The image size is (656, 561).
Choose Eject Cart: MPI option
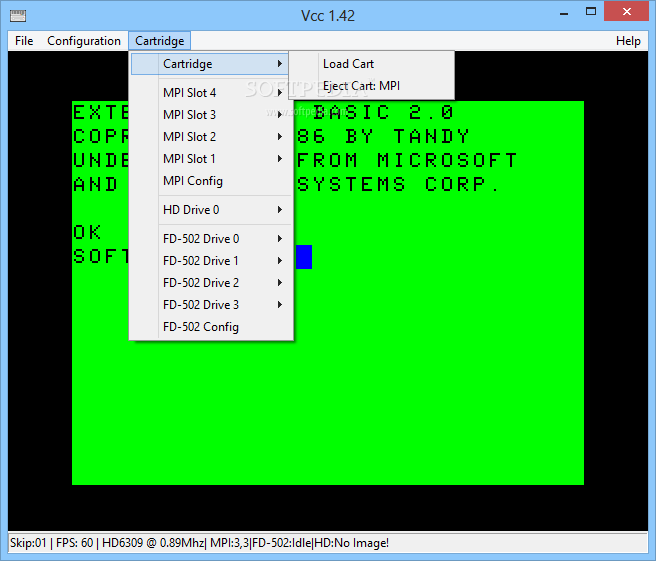tap(372, 86)
